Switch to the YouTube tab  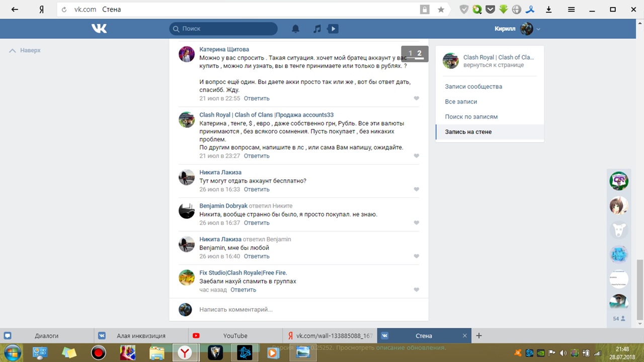pyautogui.click(x=235, y=336)
